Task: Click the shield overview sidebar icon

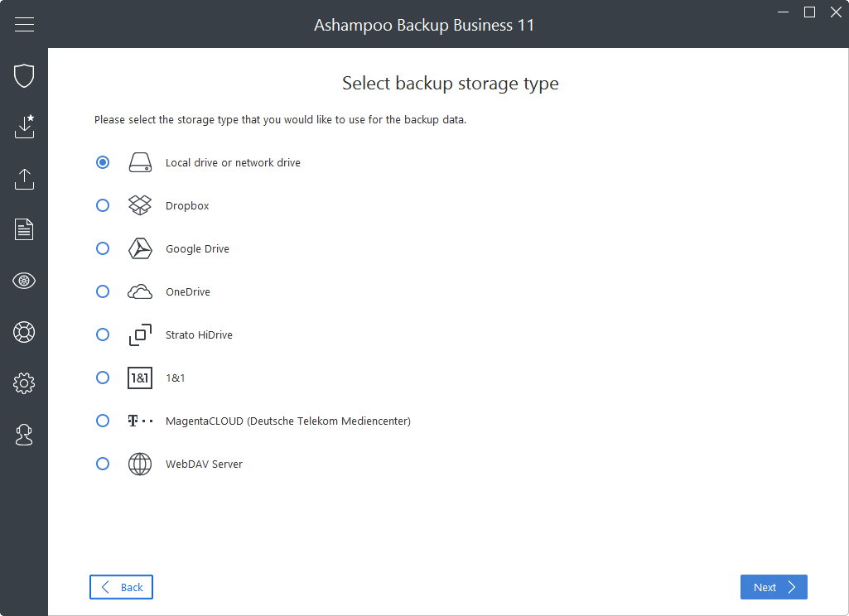Action: click(x=24, y=76)
